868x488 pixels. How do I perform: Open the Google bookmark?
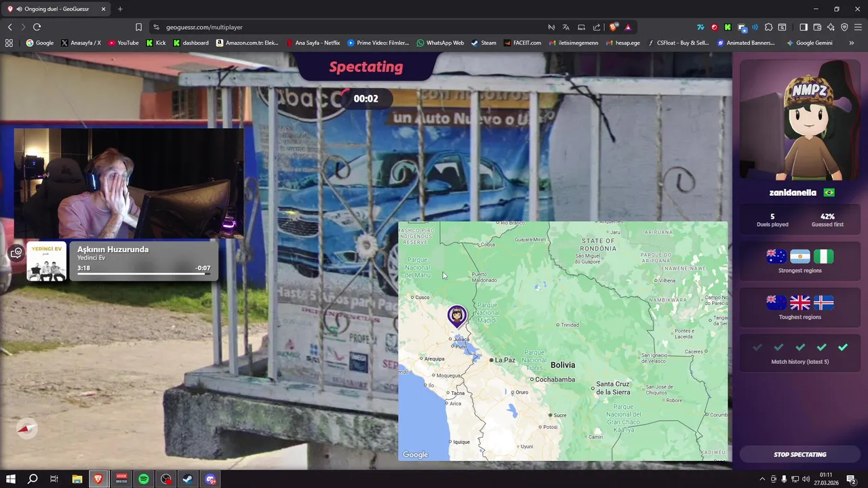(x=39, y=43)
